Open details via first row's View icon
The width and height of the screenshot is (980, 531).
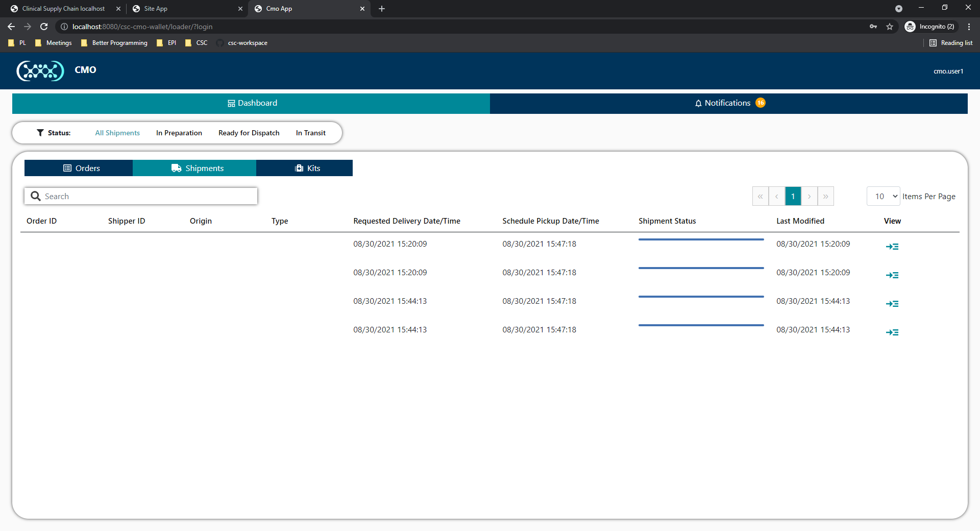point(892,247)
